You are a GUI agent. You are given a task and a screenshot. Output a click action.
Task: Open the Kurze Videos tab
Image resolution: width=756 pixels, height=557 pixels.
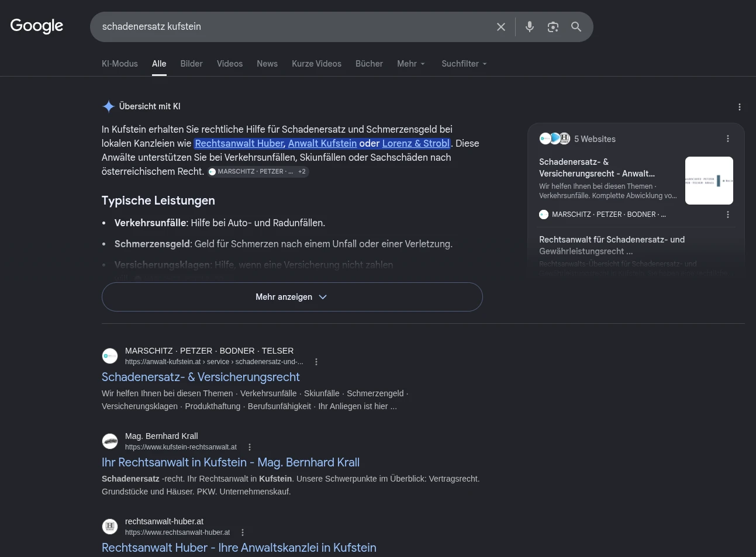tap(317, 64)
